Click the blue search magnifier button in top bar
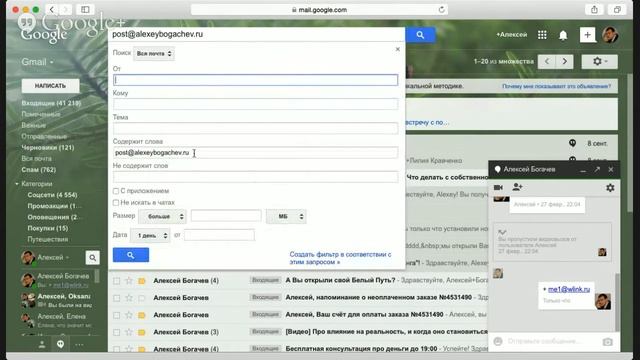640x360 pixels. pyautogui.click(x=420, y=35)
